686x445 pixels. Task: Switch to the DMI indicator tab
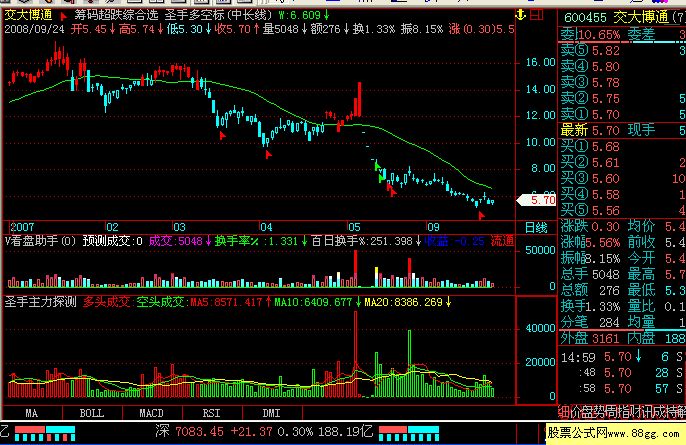point(271,413)
